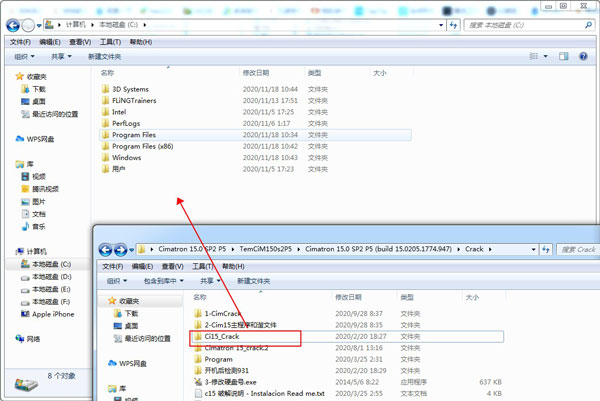Open the 文件(F) menu in the Crack window

[x=112, y=266]
